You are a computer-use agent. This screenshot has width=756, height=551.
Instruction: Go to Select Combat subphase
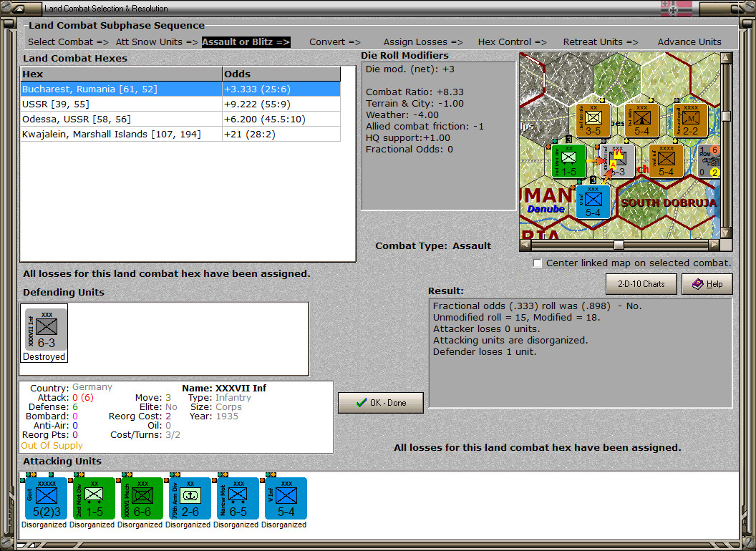point(68,42)
